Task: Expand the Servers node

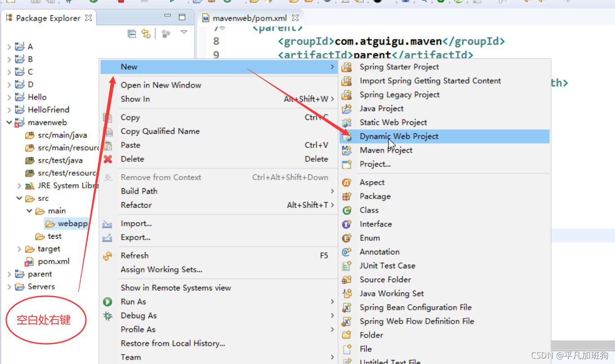Action: click(9, 287)
